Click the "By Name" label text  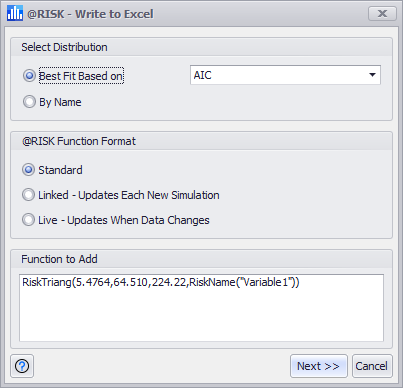coord(60,102)
